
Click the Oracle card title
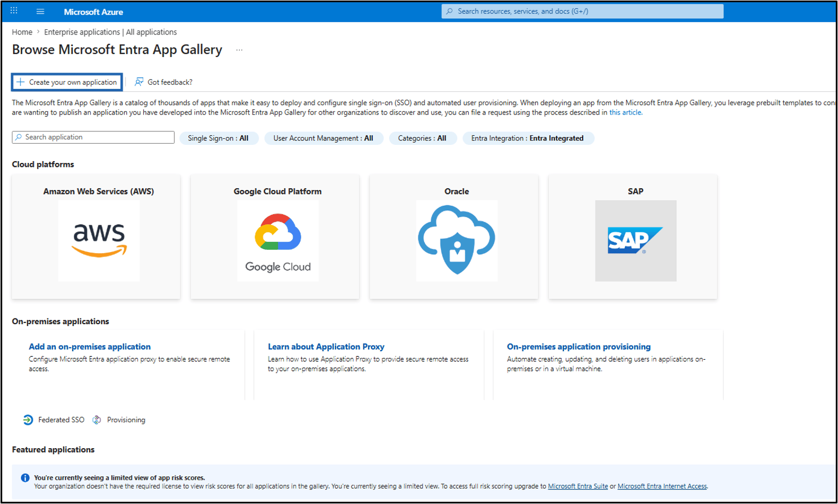click(x=457, y=192)
